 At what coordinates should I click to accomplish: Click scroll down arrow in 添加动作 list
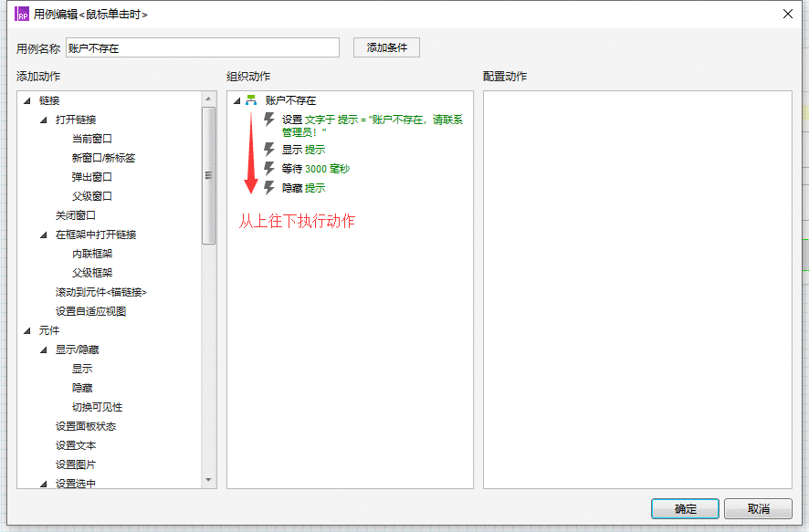pyautogui.click(x=208, y=480)
